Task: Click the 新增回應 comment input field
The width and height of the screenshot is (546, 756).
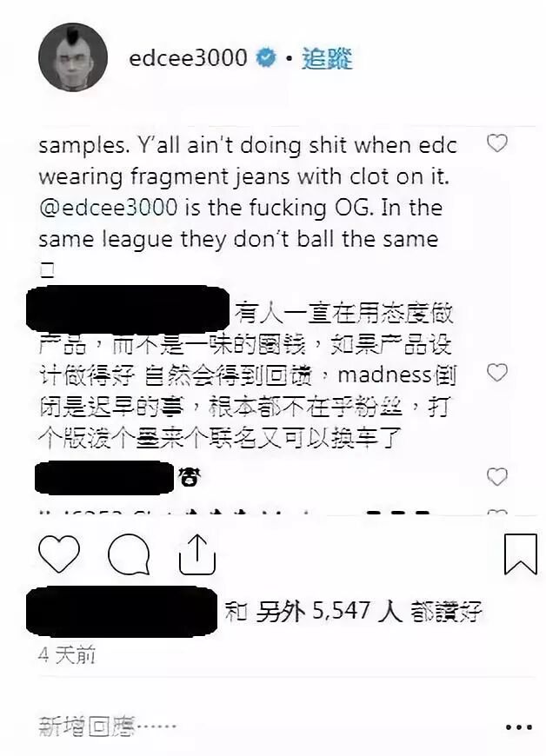Action: (x=107, y=726)
